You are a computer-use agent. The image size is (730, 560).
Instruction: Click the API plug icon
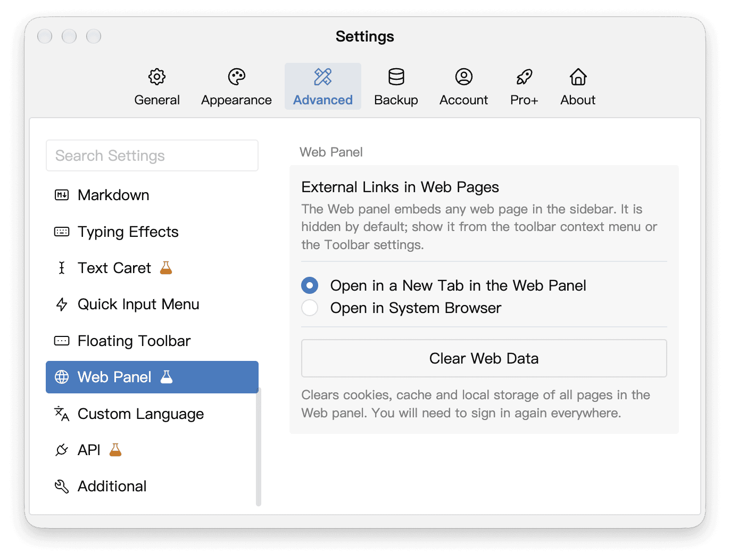(x=62, y=450)
